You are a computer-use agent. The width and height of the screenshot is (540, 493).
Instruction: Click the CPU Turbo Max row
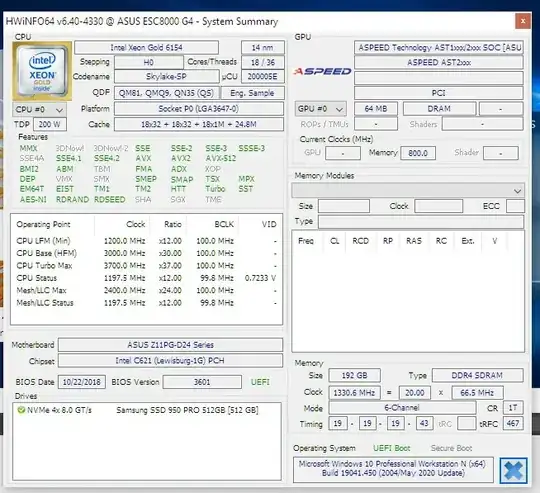click(x=146, y=265)
